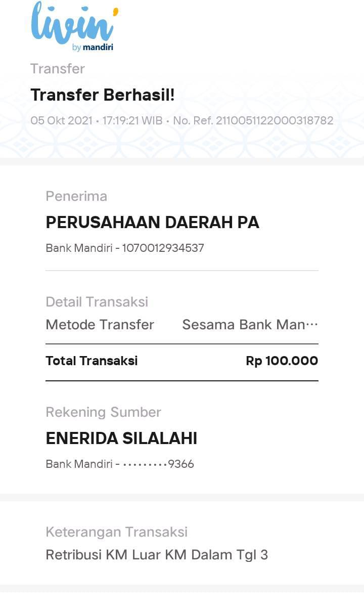Image resolution: width=364 pixels, height=615 pixels.
Task: Expand the truncated "Sesama Bank Man…" value
Action: tap(250, 325)
